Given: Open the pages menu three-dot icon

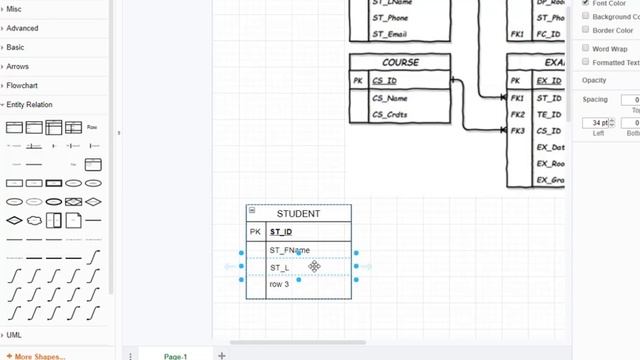Looking at the screenshot, I should pos(130,356).
